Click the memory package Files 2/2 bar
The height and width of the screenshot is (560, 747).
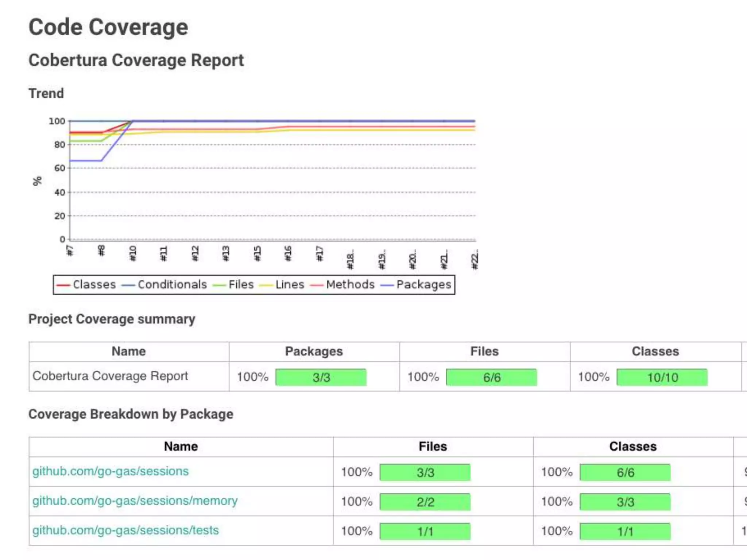coord(425,502)
